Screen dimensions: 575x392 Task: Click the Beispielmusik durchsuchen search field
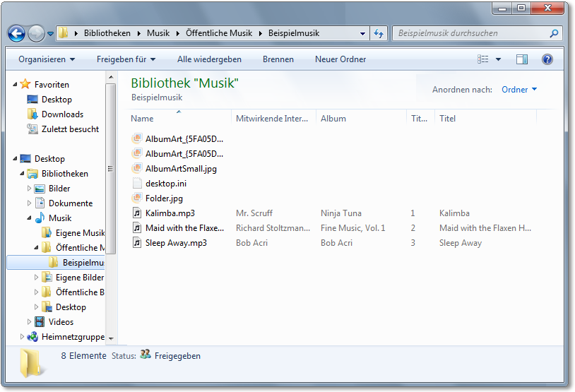(x=470, y=33)
